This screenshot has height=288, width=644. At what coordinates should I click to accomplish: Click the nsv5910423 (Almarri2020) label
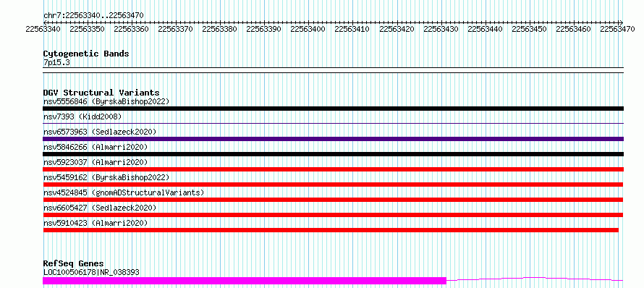(x=96, y=223)
